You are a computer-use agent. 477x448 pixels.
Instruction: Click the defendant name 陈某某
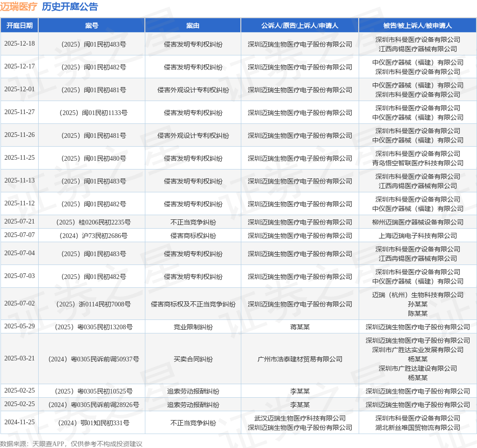[417, 313]
